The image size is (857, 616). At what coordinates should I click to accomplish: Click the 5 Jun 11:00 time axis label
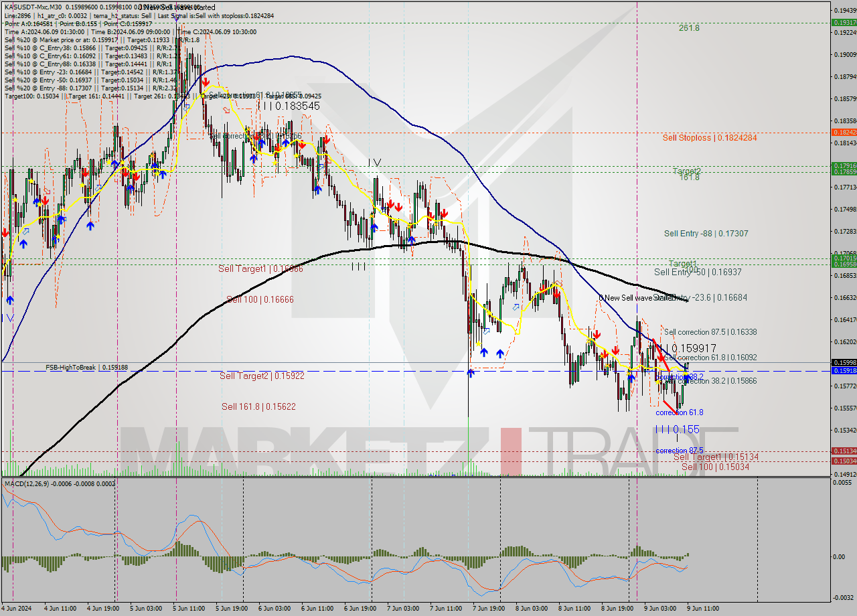(x=188, y=609)
